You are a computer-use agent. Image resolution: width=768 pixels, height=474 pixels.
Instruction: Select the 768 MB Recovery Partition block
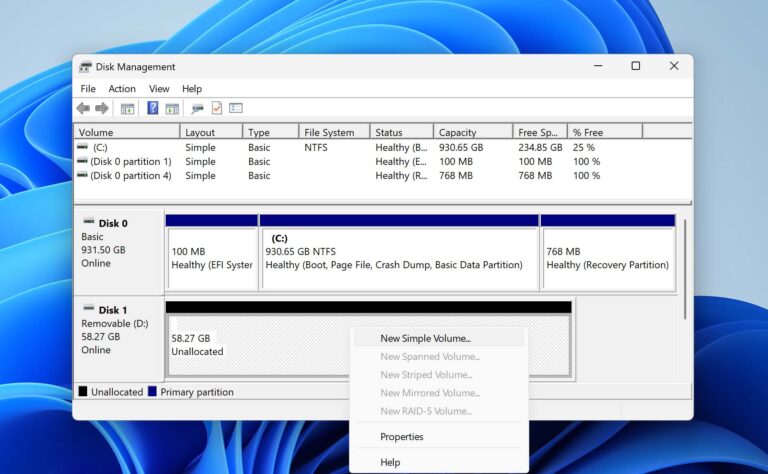tap(608, 252)
